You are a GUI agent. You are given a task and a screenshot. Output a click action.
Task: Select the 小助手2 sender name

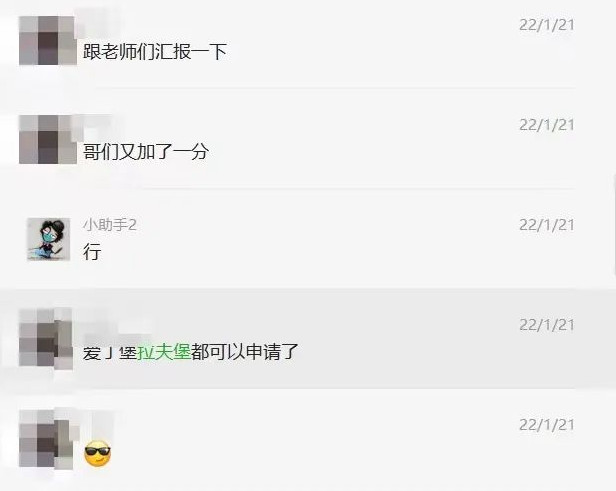pyautogui.click(x=110, y=225)
